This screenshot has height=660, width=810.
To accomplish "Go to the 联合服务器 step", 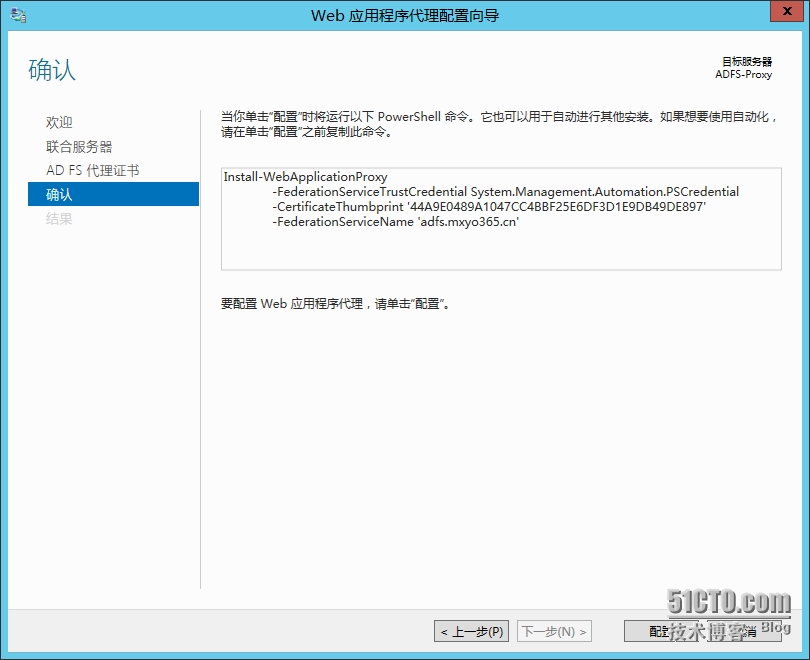I will [x=79, y=146].
